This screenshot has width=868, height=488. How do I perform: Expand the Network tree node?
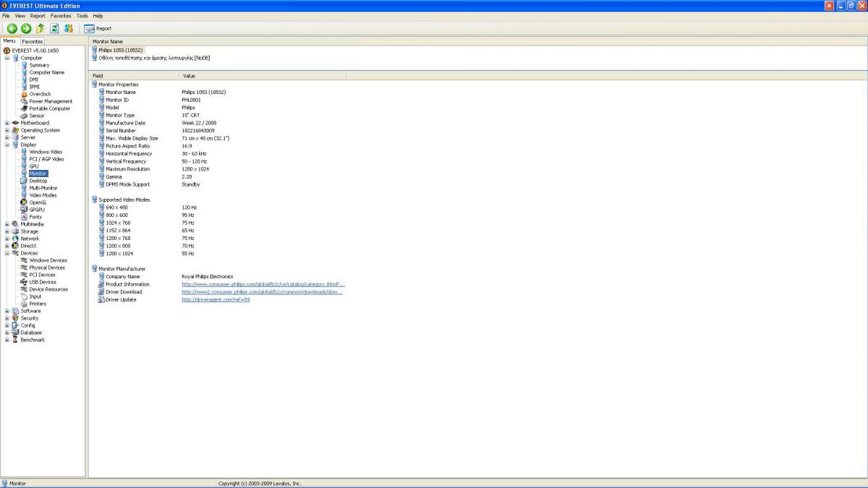7,239
